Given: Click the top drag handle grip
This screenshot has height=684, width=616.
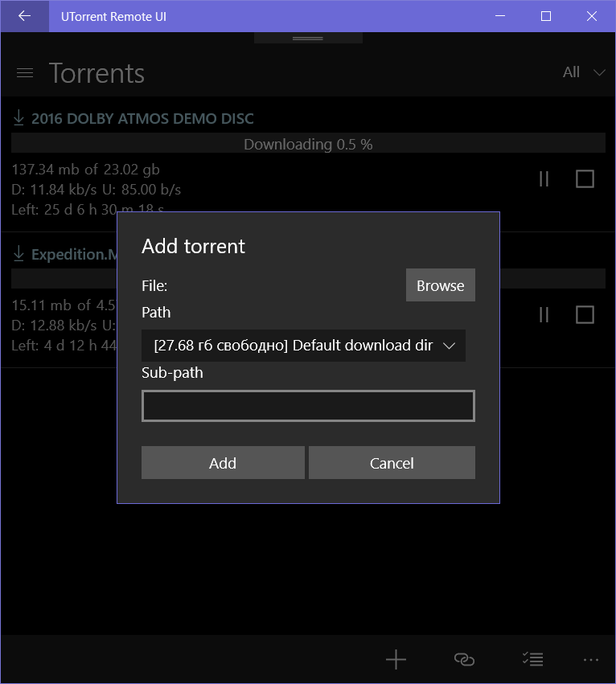Looking at the screenshot, I should tap(308, 38).
